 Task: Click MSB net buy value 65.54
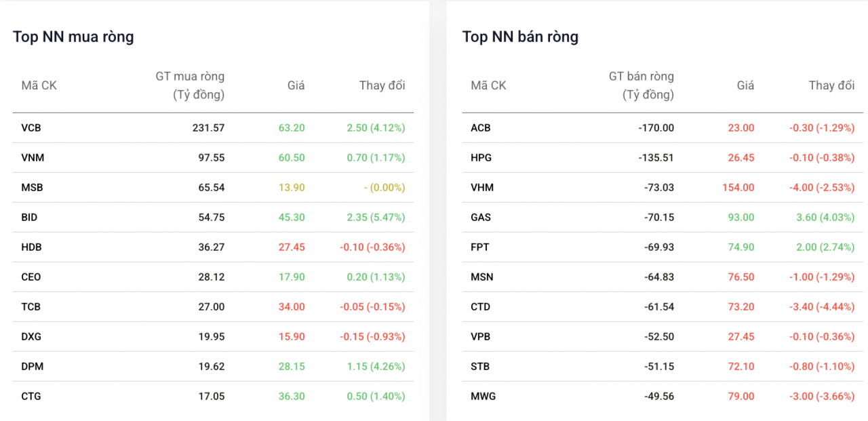(x=211, y=187)
